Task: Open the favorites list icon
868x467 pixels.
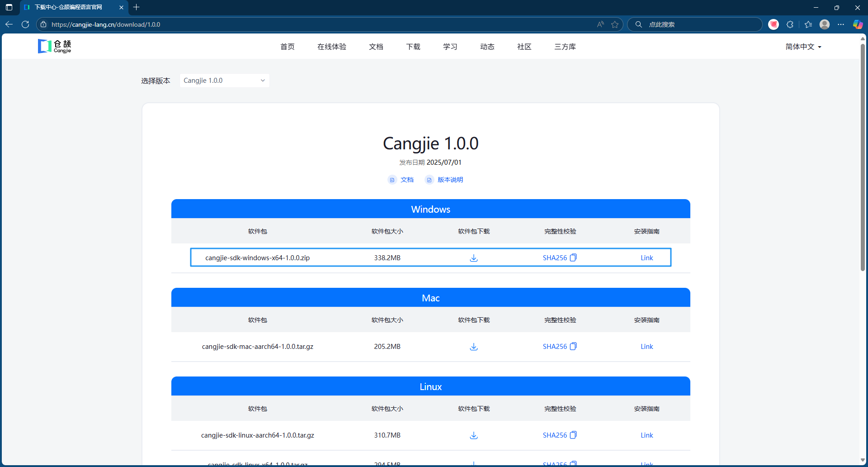Action: (808, 24)
